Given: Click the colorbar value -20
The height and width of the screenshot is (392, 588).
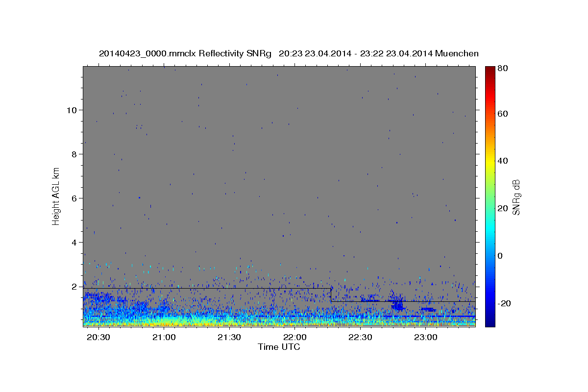Looking at the screenshot, I should [x=503, y=303].
